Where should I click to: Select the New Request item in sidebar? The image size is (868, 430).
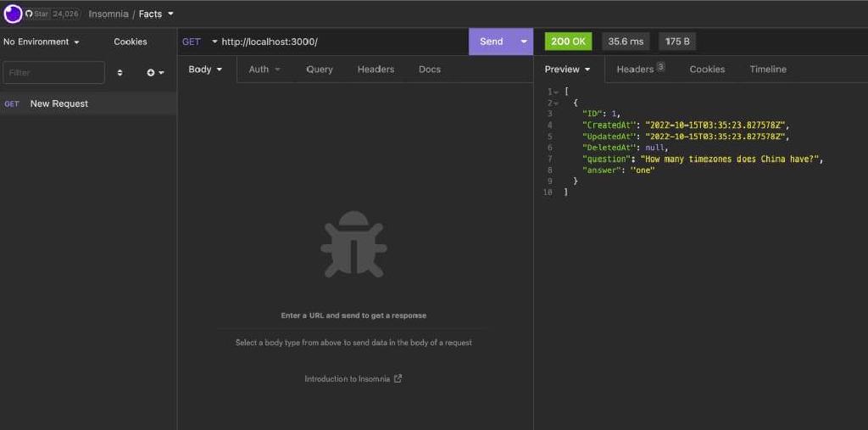tap(59, 103)
